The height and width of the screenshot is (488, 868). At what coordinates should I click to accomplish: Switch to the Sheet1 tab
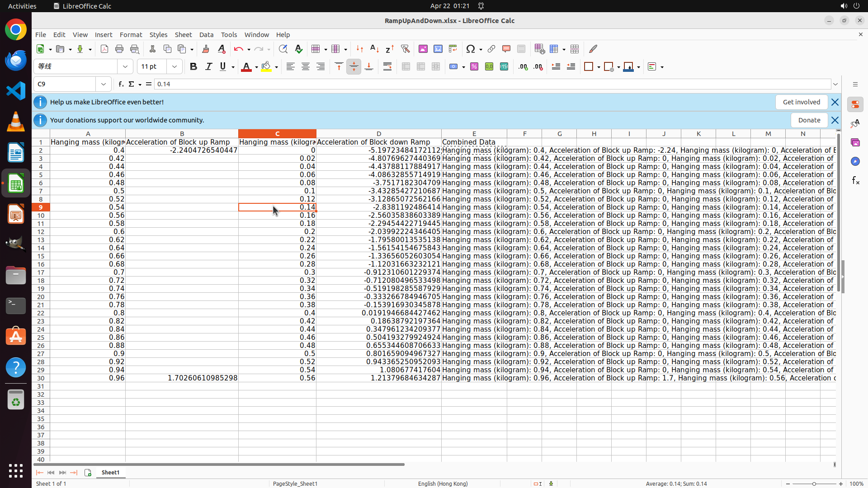110,472
